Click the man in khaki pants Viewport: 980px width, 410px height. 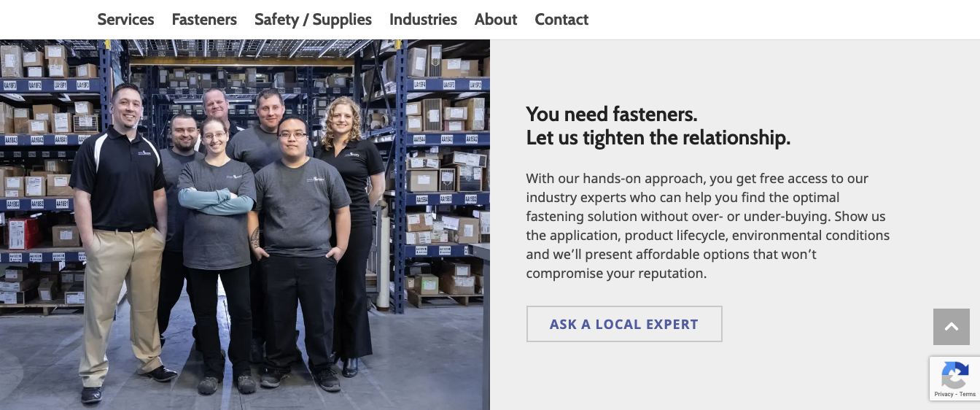tap(120, 241)
